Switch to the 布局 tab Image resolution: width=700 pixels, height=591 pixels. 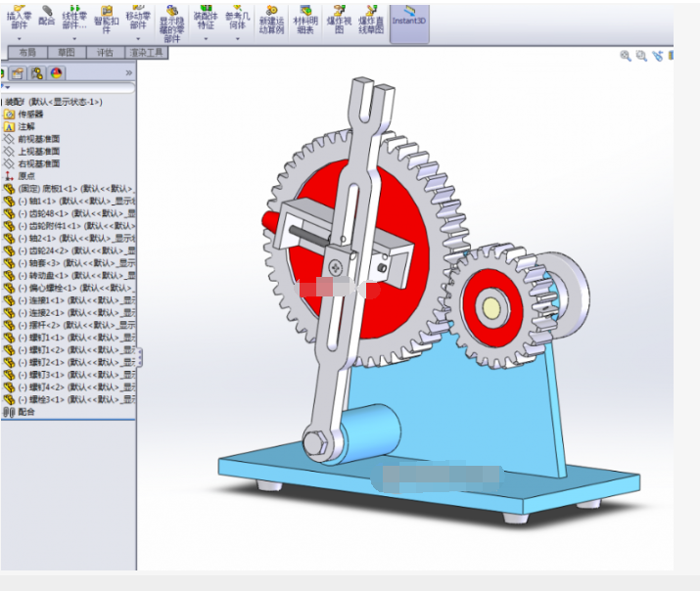pyautogui.click(x=27, y=53)
